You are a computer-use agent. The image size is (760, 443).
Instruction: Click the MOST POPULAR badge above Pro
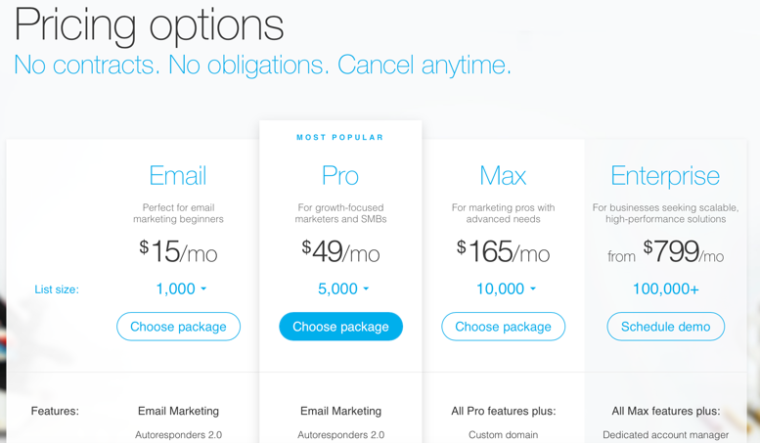coord(340,137)
